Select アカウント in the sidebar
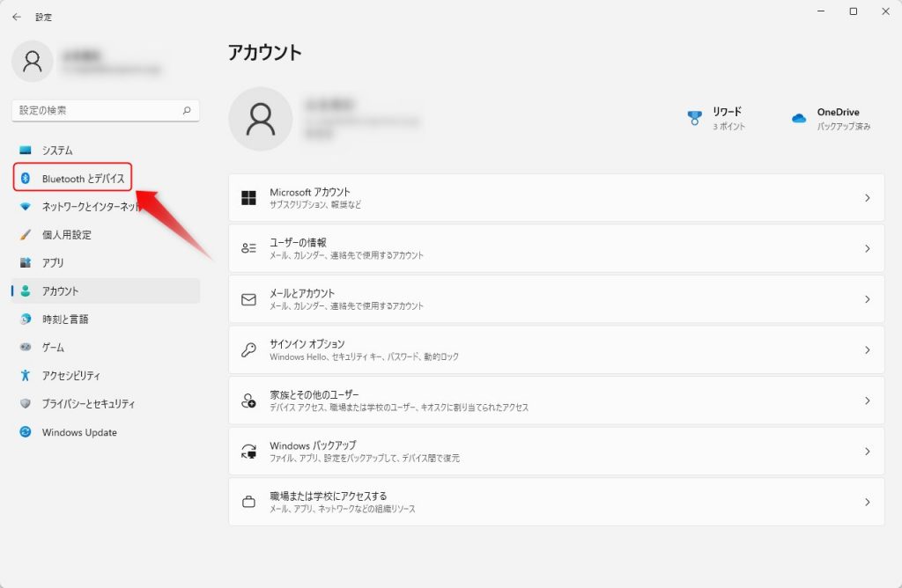Image resolution: width=902 pixels, height=588 pixels. point(106,290)
